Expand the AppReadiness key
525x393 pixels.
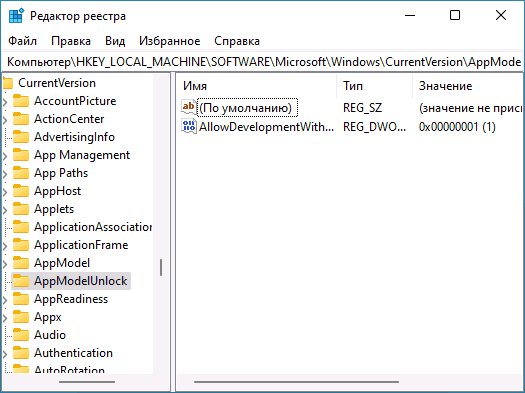[5, 300]
